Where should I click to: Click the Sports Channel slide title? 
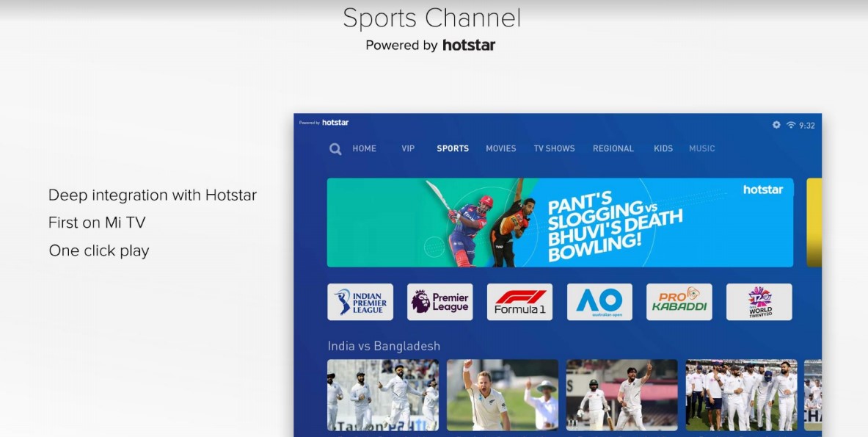point(432,18)
